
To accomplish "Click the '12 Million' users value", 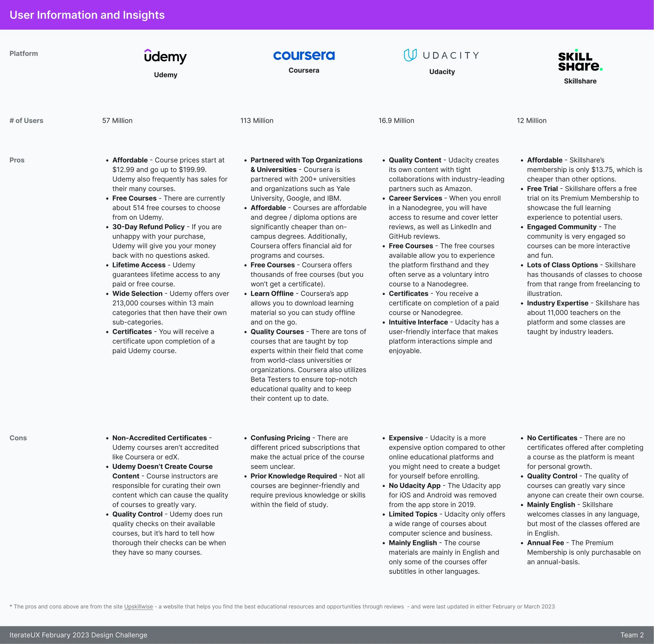I will tap(531, 121).
